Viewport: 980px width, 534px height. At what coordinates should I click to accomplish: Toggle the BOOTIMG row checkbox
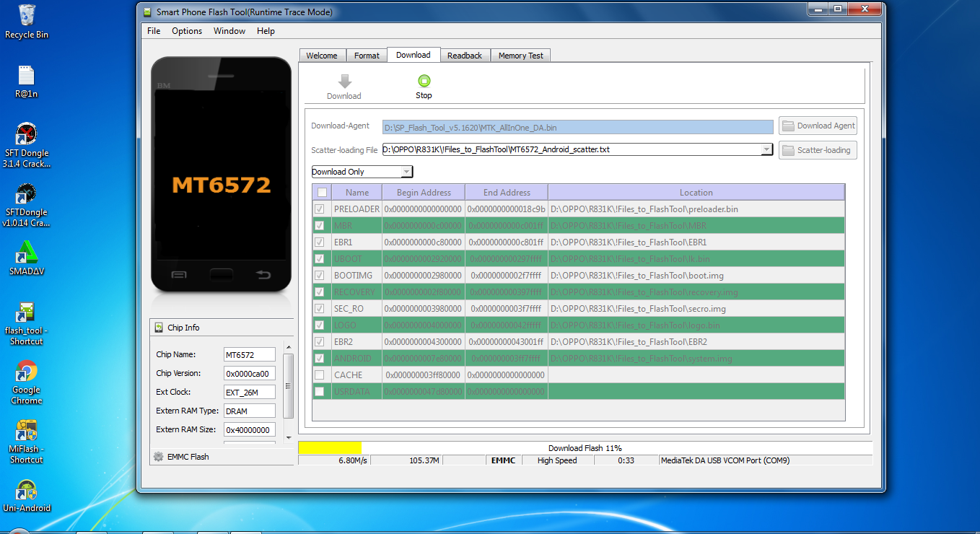pyautogui.click(x=319, y=276)
